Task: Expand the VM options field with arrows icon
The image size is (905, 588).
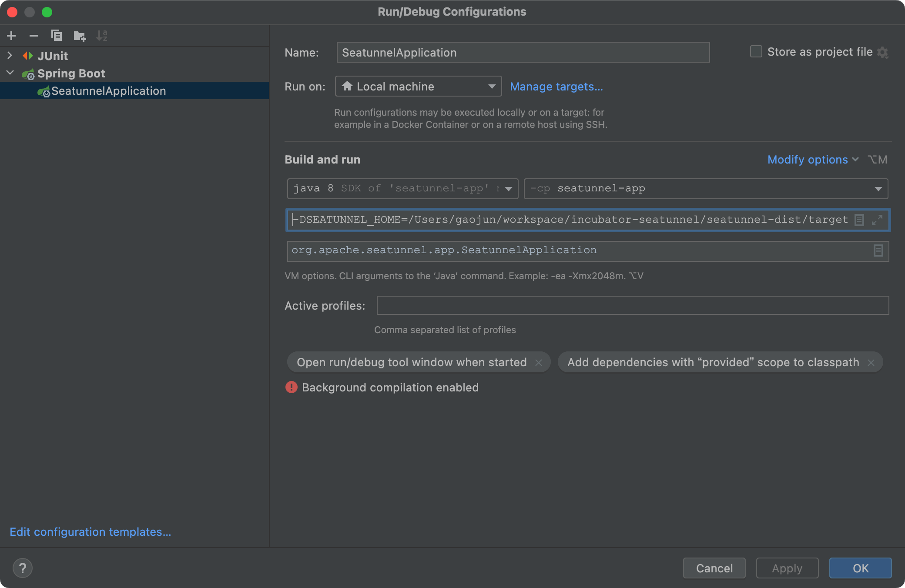Action: tap(877, 220)
